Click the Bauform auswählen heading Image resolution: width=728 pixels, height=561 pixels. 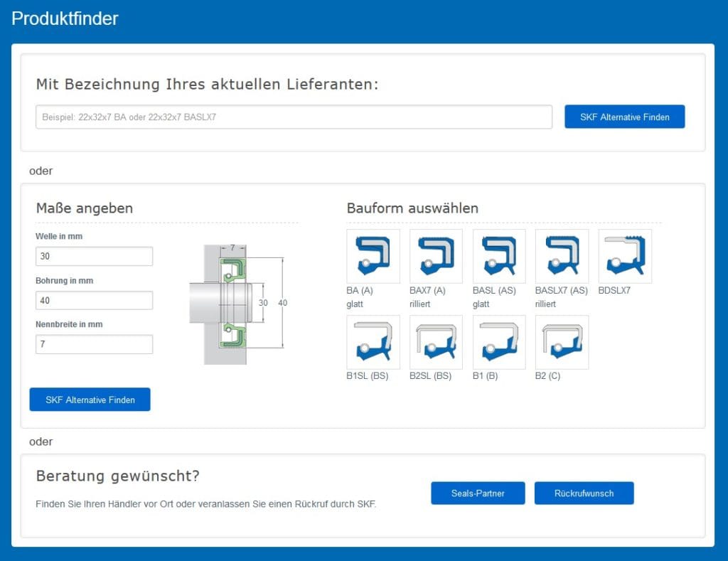pyautogui.click(x=412, y=208)
